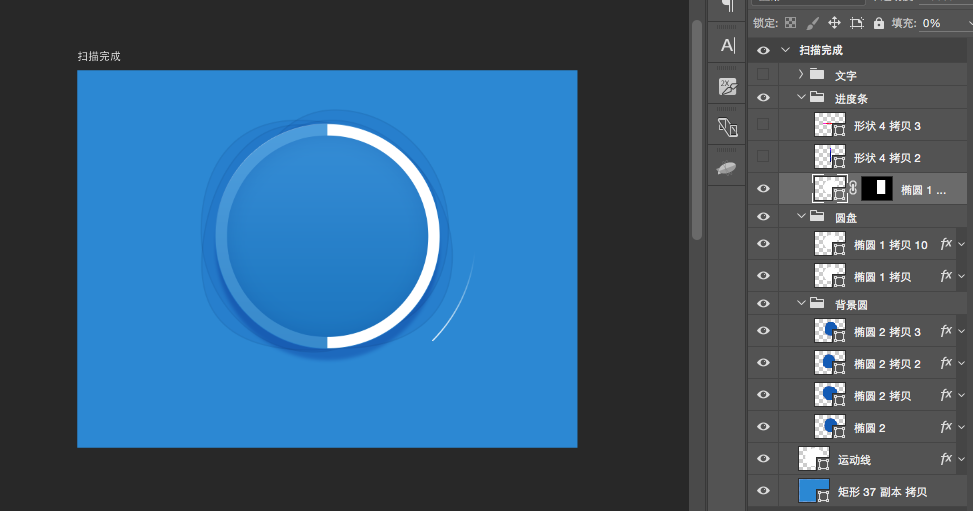Click the 填充 0% fill field
The height and width of the screenshot is (511, 973).
click(944, 23)
